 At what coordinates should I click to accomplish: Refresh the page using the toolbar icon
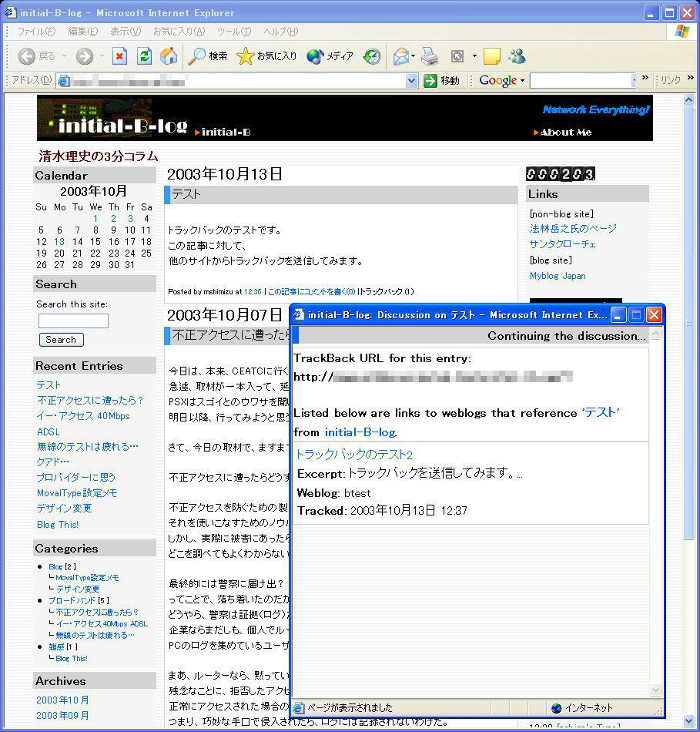click(x=144, y=56)
